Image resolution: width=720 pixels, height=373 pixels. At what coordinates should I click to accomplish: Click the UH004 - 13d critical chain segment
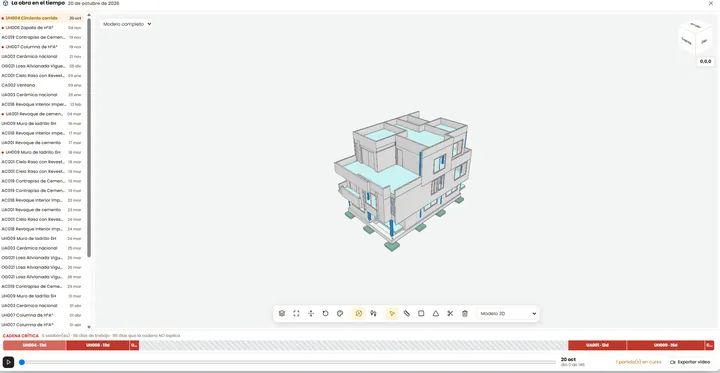[x=34, y=345]
